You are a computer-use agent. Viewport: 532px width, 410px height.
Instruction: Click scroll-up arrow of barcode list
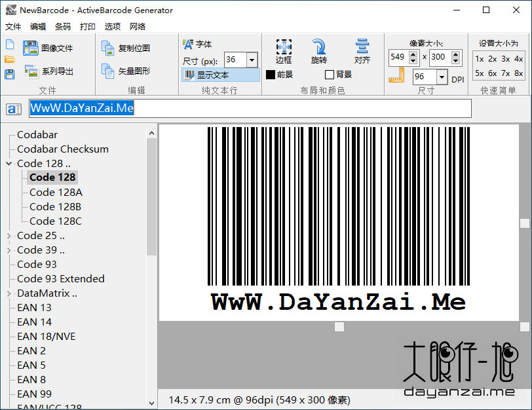[x=151, y=133]
